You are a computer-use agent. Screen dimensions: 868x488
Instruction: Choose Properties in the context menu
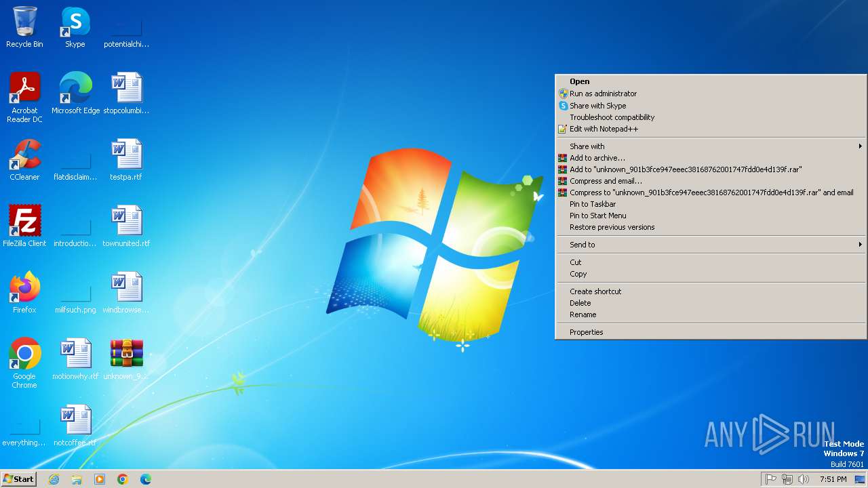tap(711, 332)
